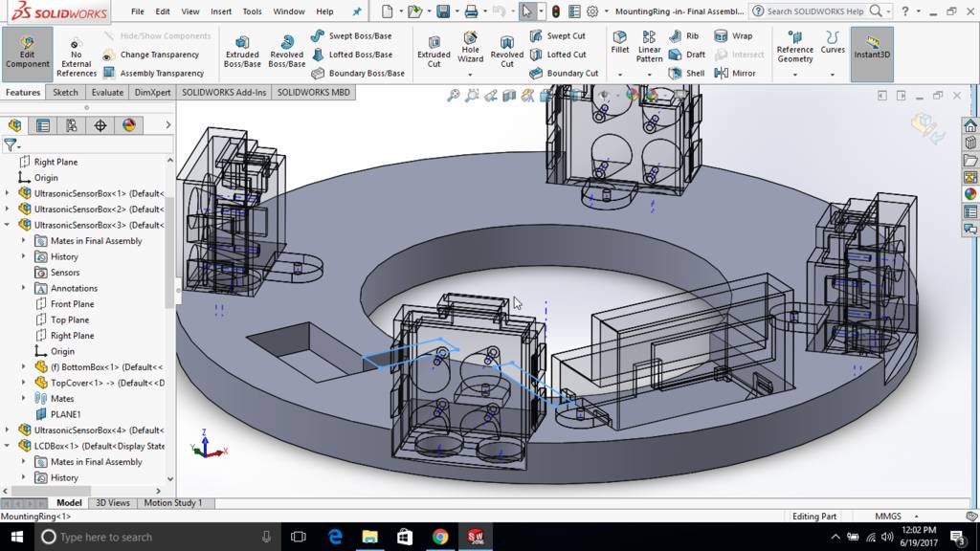Viewport: 980px width, 551px height.
Task: Choose Boundary Boss/Base
Action: tap(358, 73)
